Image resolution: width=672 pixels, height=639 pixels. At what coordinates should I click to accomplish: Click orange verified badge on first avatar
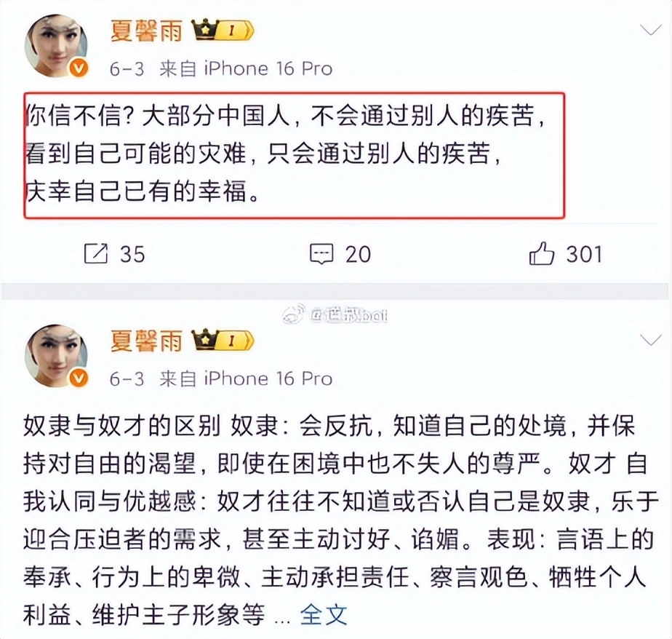point(79,68)
